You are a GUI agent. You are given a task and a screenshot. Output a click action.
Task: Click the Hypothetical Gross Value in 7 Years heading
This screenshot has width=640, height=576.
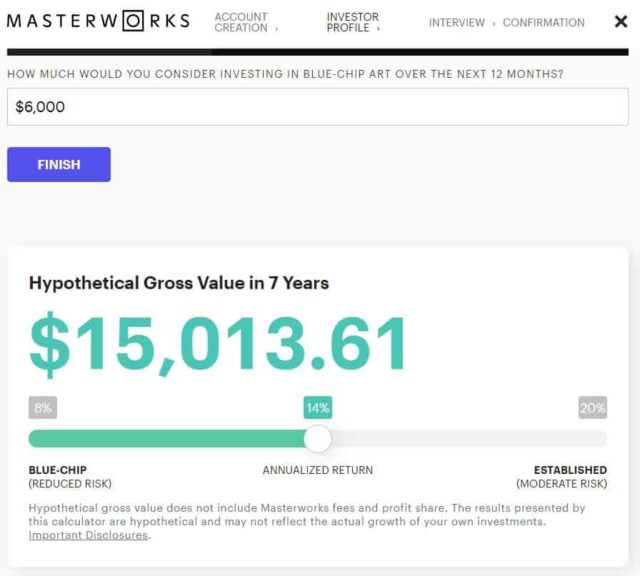click(x=179, y=283)
